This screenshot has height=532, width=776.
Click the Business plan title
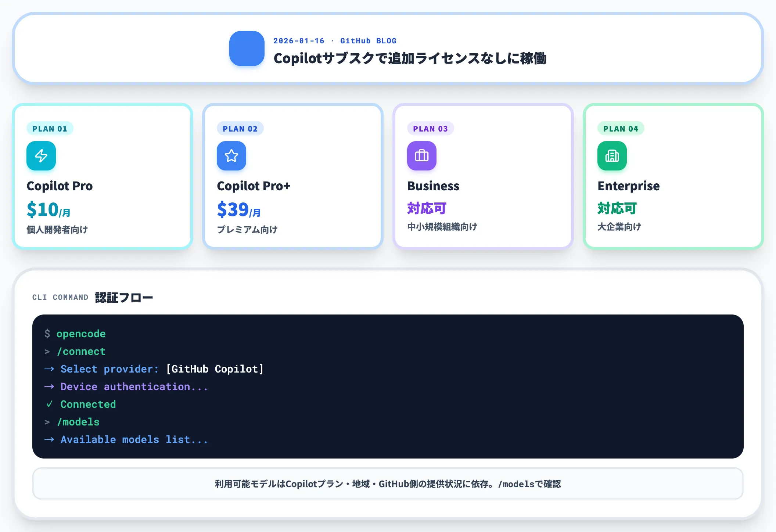(433, 186)
